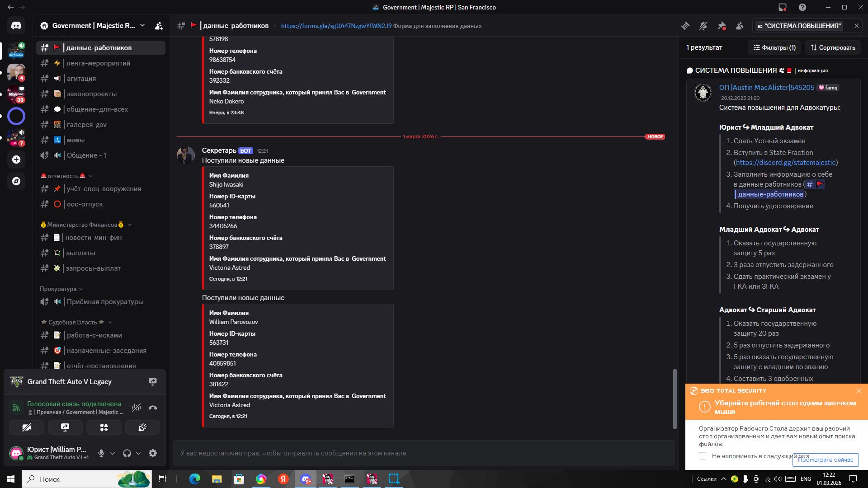Screen dimensions: 868x488
Task: Click the Threads icon in channel header
Action: [685, 26]
